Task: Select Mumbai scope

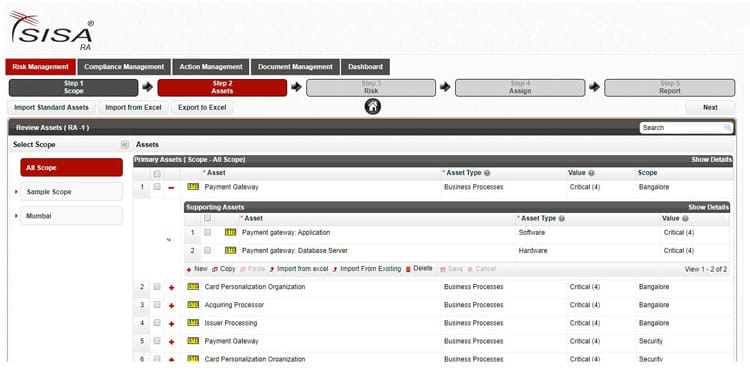Action: point(71,216)
